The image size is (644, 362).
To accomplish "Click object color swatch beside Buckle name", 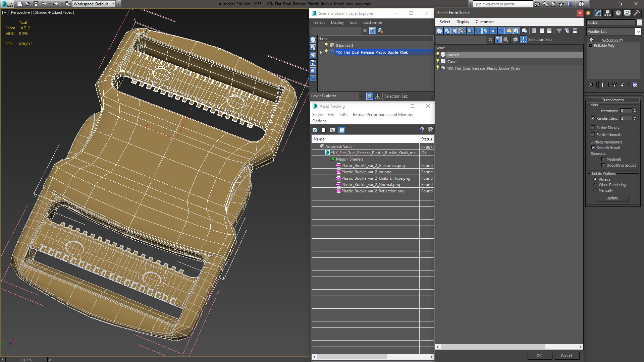I will pos(639,22).
